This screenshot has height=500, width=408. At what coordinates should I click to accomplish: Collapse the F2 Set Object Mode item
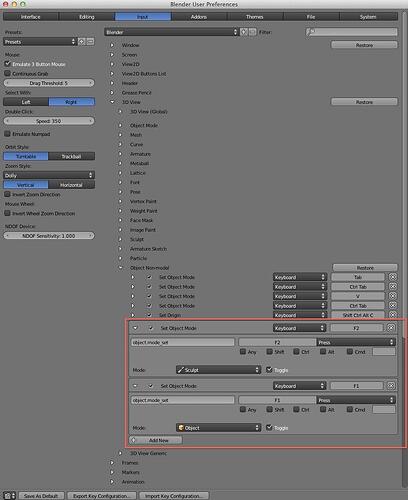point(135,328)
